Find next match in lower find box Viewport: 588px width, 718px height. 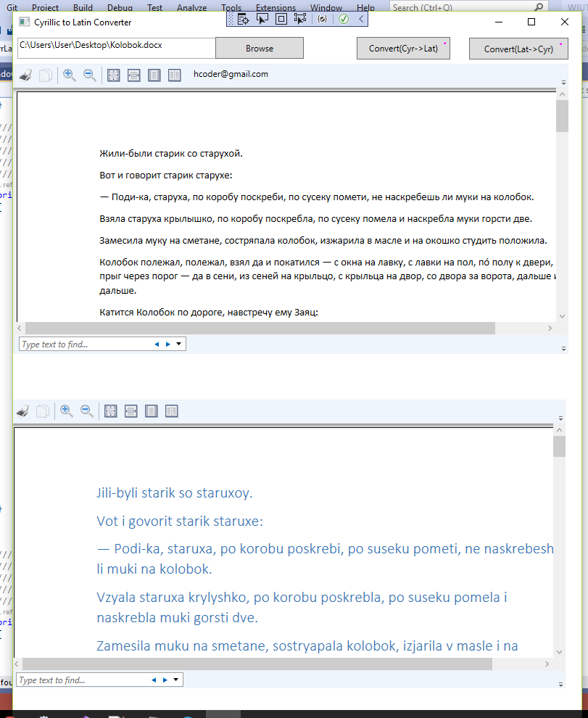point(165,680)
